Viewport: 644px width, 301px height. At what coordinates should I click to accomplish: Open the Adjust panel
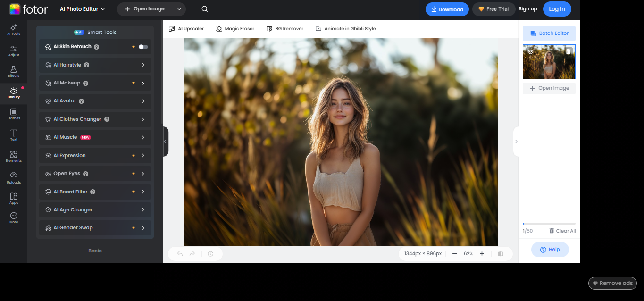click(x=14, y=50)
